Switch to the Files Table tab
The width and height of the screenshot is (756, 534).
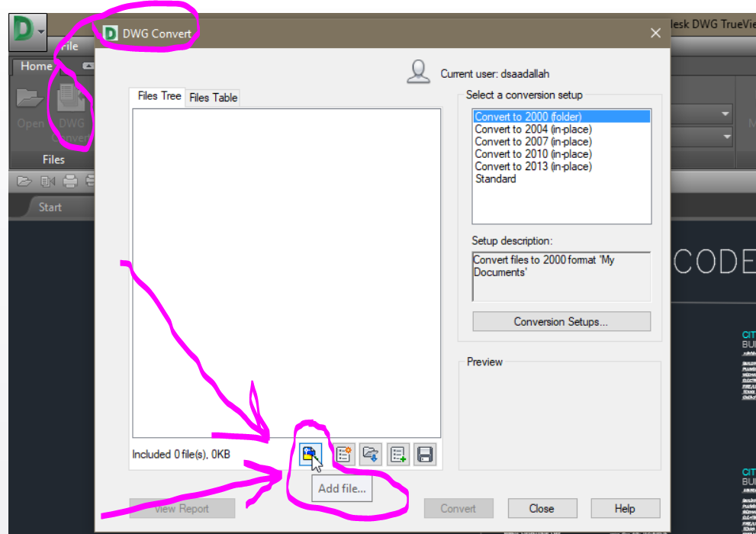click(213, 98)
